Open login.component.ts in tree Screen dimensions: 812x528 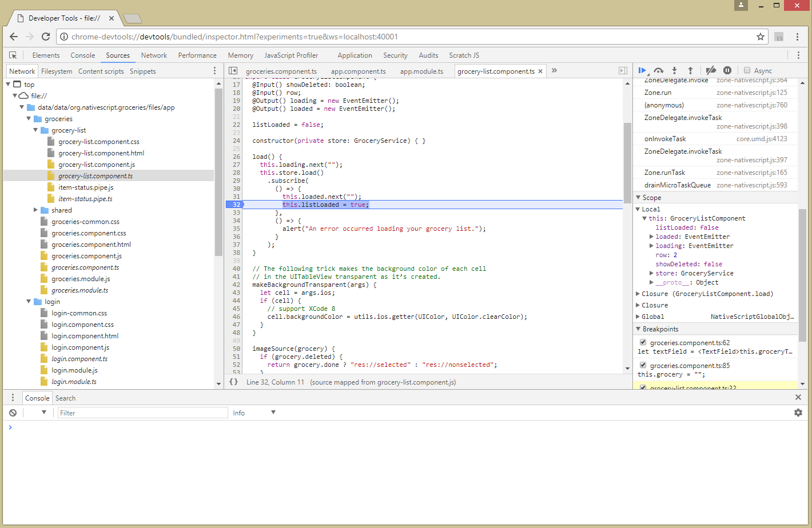[x=79, y=359]
